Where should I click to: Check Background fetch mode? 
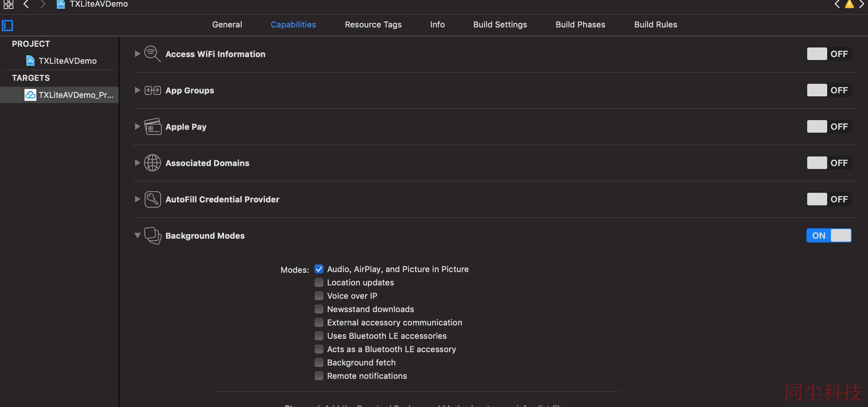(x=319, y=363)
